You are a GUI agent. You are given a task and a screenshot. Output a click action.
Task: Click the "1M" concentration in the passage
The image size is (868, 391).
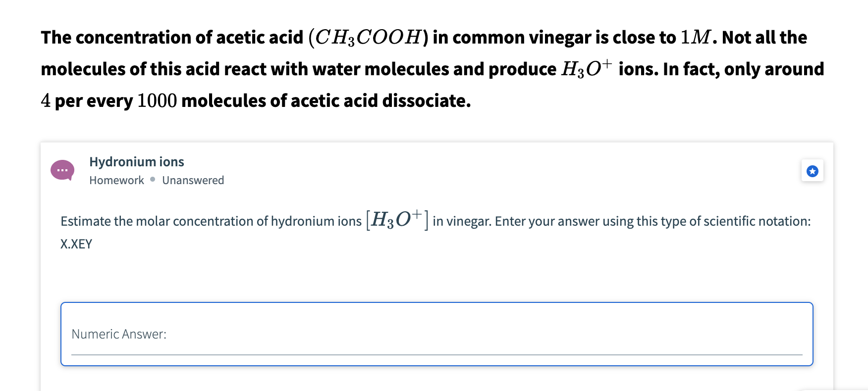[x=695, y=38]
